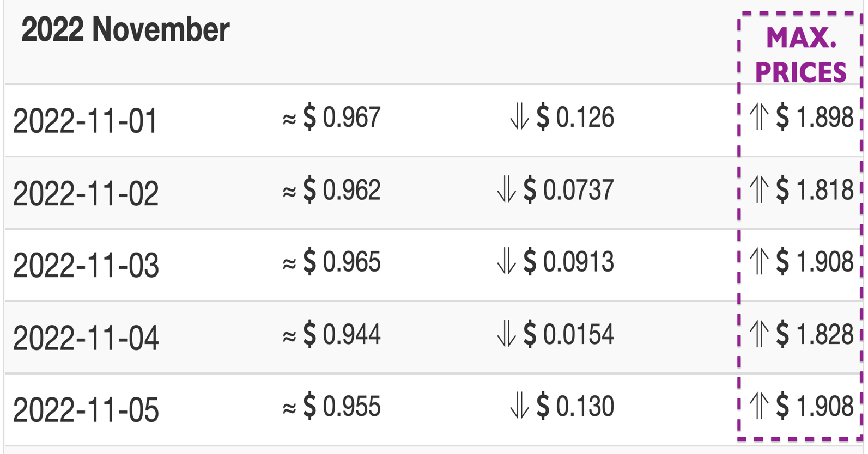Click the up arrow in the 2022-11-05 row
This screenshot has width=868, height=454.
pos(759,406)
